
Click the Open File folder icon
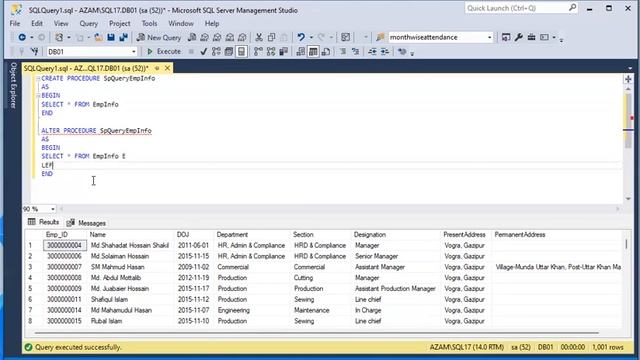pos(98,37)
